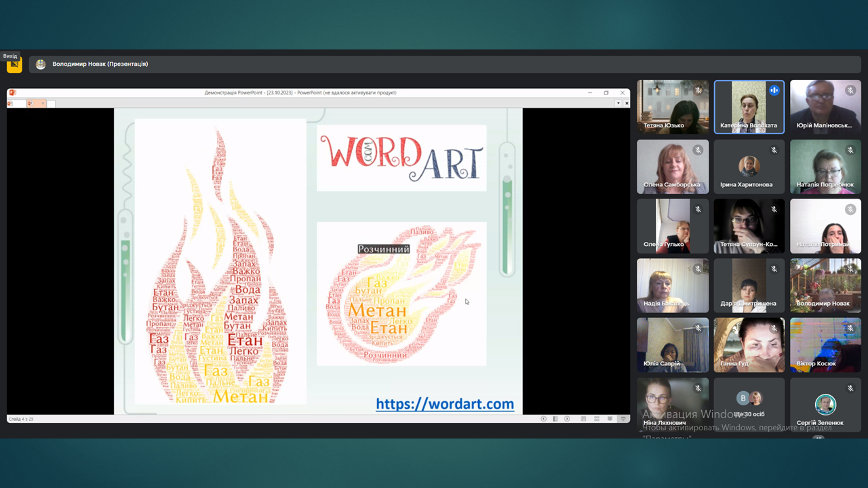This screenshot has height=488, width=868.
Task: Select Катерина Волохата's video tile
Action: point(749,107)
